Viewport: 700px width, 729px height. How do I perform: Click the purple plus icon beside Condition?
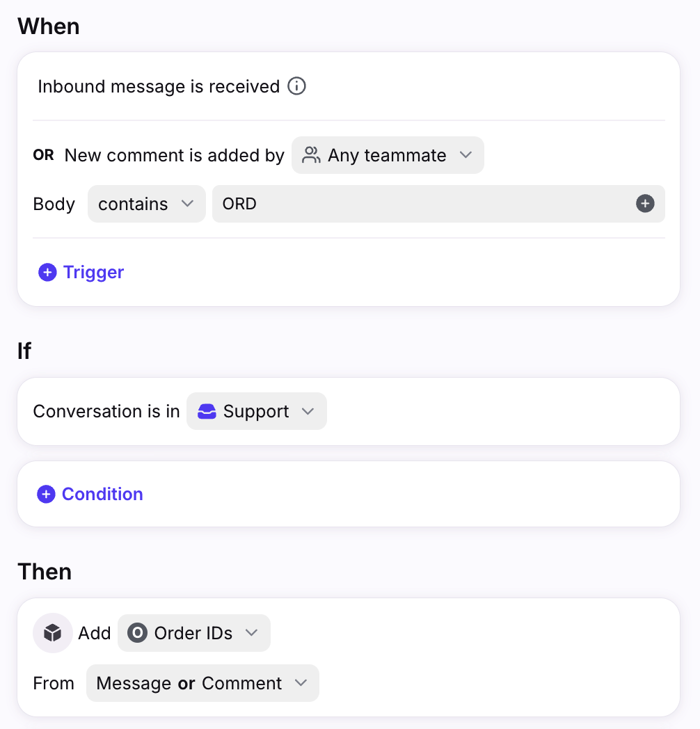(x=46, y=494)
